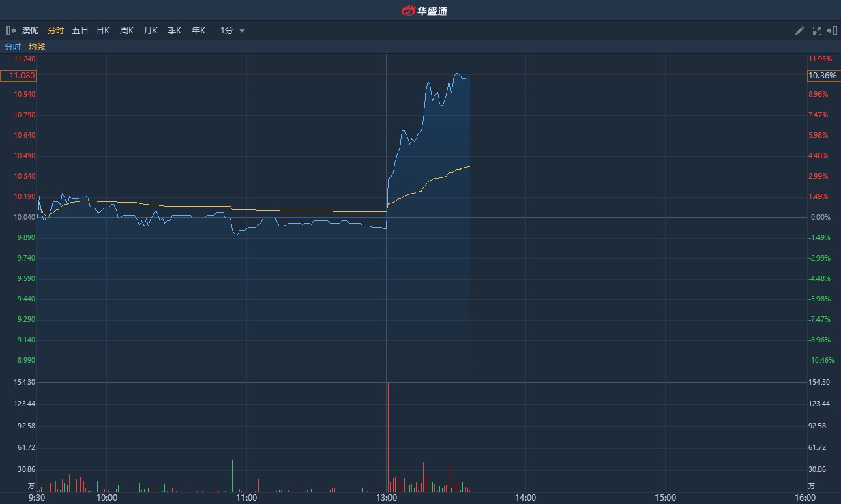Click the green volume bar before 11:00
This screenshot has width=841, height=504.
(232, 476)
